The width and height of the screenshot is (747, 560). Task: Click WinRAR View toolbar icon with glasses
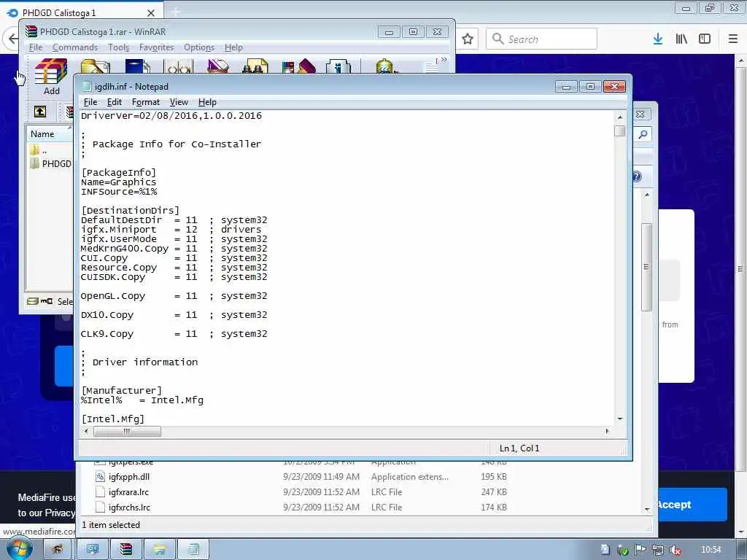(x=178, y=66)
